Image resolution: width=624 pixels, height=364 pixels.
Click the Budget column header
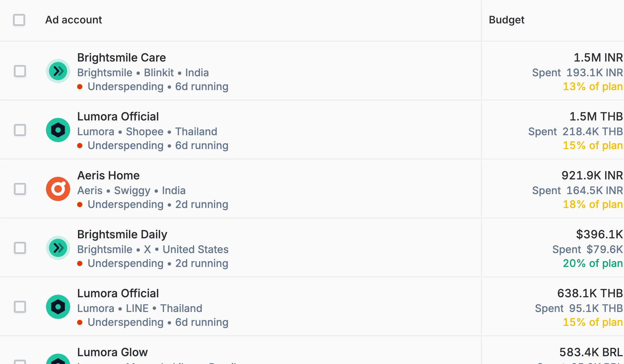pyautogui.click(x=506, y=20)
